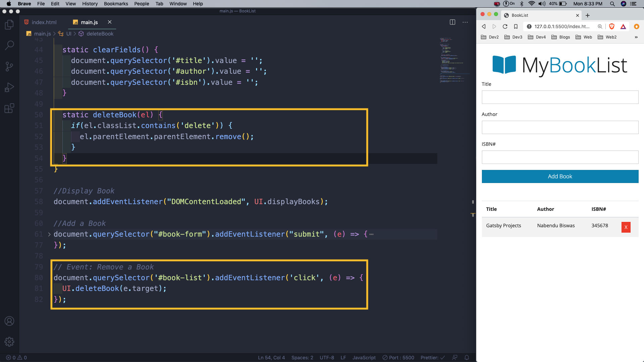Screen dimensions: 644x362
Task: Click the Author input field
Action: [560, 127]
